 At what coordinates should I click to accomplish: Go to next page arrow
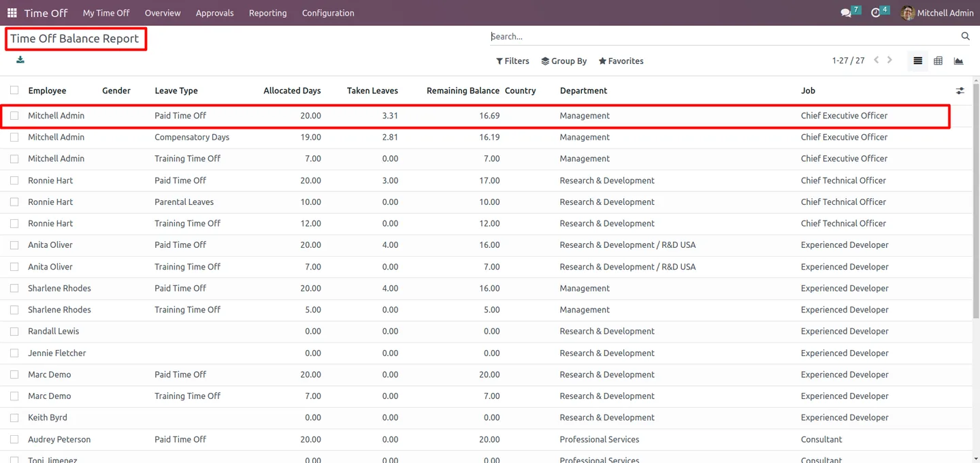pyautogui.click(x=889, y=60)
